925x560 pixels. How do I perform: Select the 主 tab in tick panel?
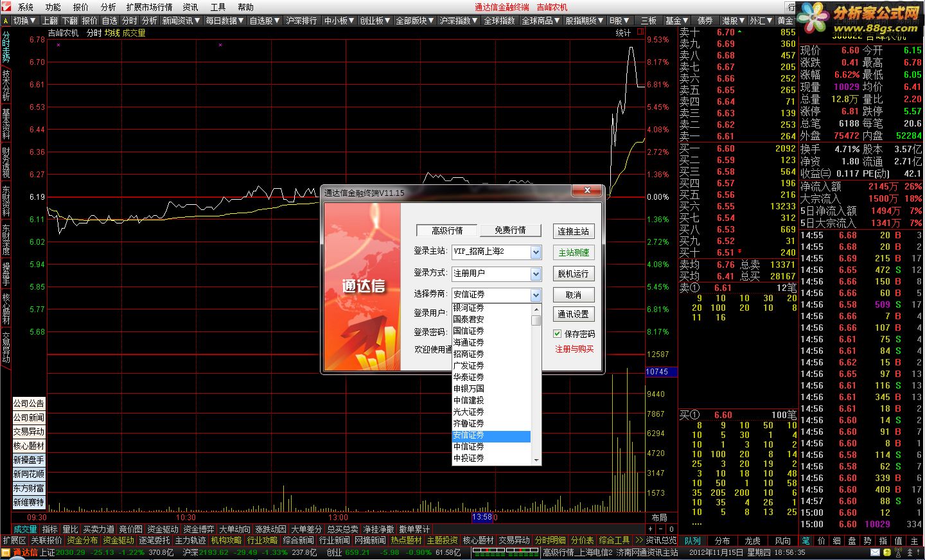pyautogui.click(x=914, y=541)
